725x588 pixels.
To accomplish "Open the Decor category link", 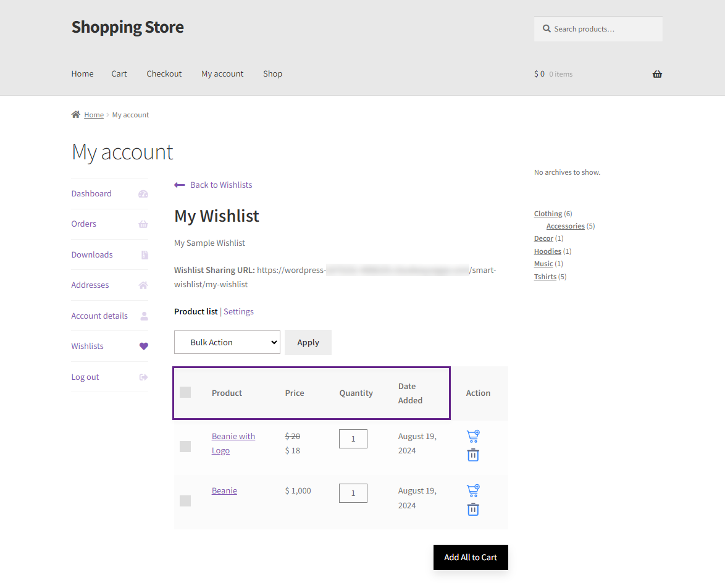I will point(543,238).
